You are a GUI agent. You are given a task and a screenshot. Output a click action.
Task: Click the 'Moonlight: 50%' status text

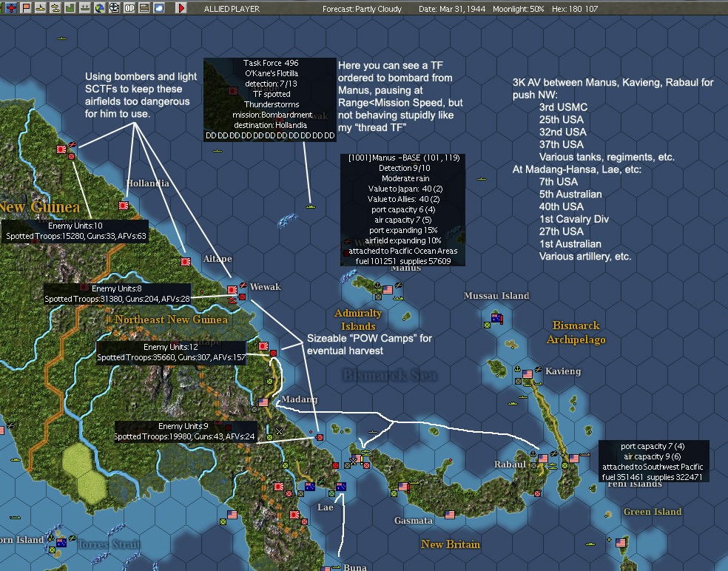pyautogui.click(x=518, y=9)
